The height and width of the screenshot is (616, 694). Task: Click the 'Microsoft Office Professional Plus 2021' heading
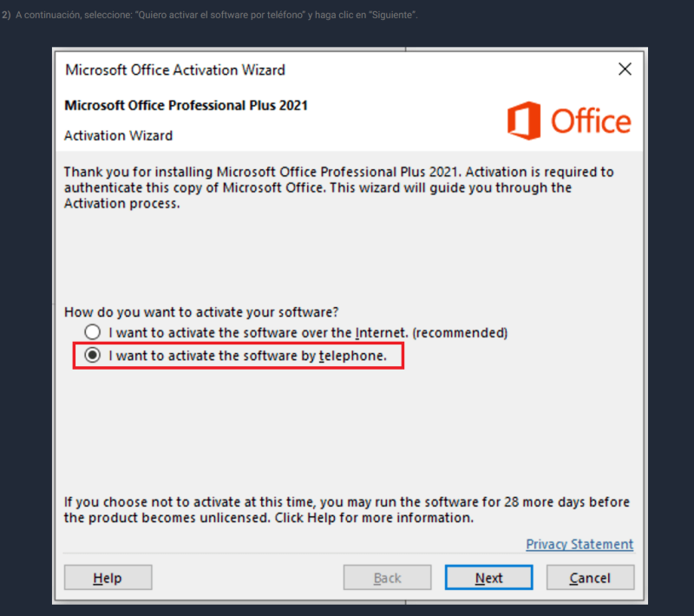(x=186, y=105)
